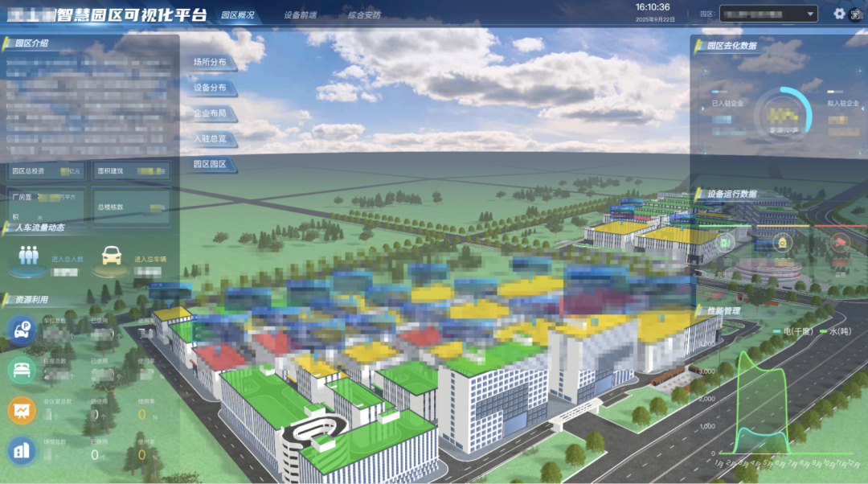Select the parking icon beside 车位总数

point(22,330)
